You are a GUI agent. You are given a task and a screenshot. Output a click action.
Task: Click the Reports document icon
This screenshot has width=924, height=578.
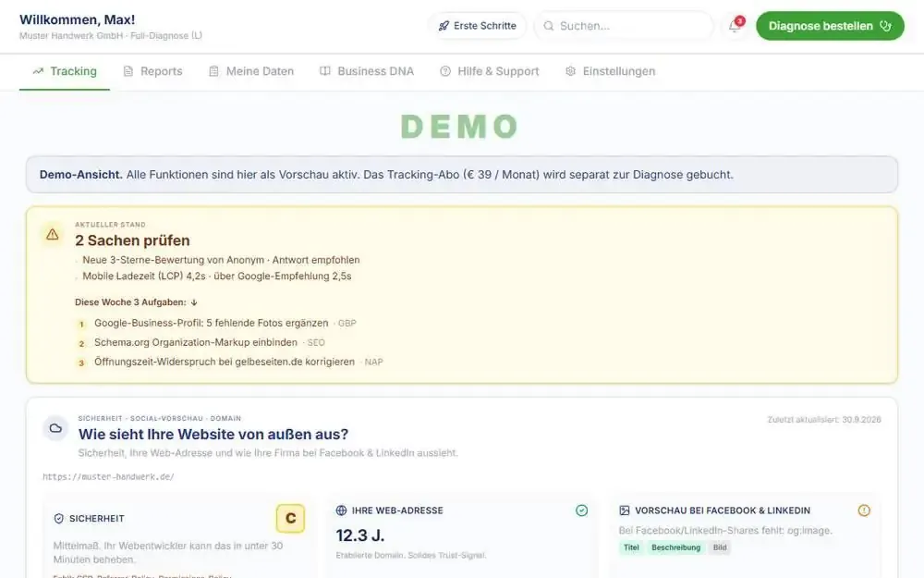coord(128,71)
